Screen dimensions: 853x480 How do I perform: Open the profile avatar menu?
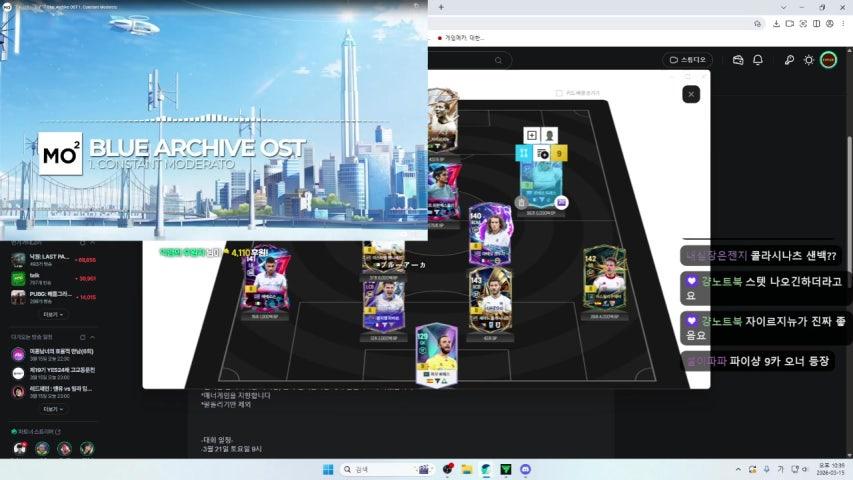tap(829, 60)
